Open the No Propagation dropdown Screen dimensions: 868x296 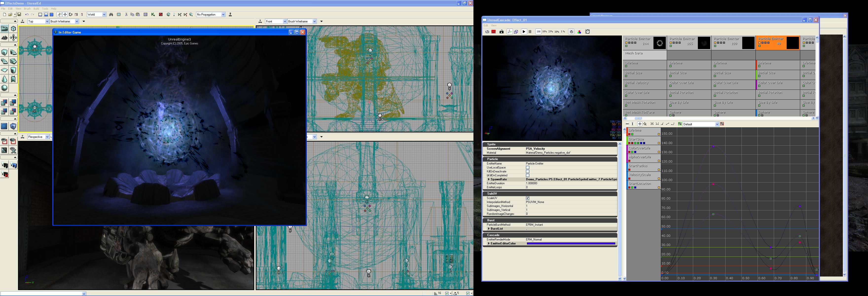(223, 15)
